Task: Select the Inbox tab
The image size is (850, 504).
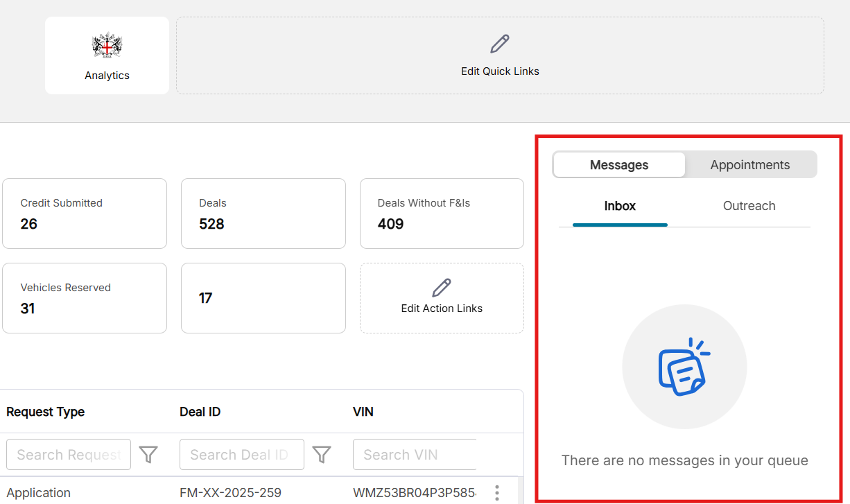Action: pos(620,206)
